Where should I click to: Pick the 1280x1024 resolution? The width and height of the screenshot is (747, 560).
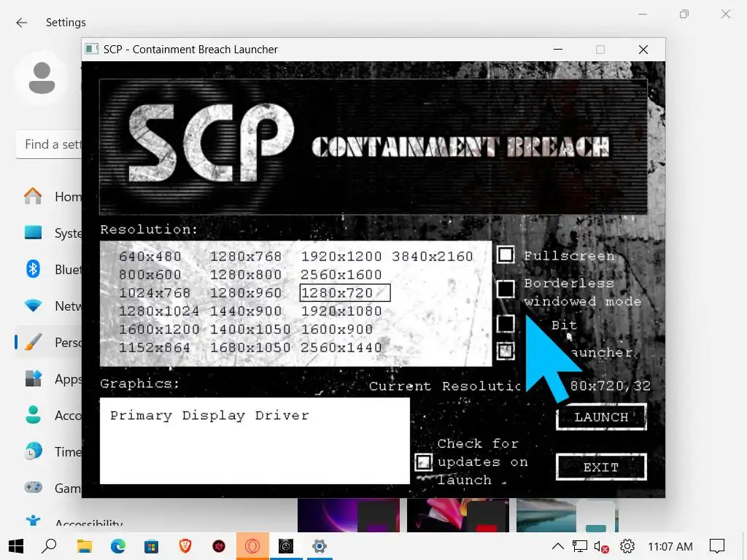click(x=159, y=311)
